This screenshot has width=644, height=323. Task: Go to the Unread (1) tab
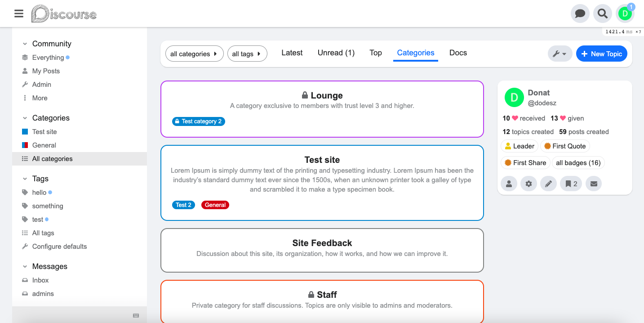coord(336,53)
